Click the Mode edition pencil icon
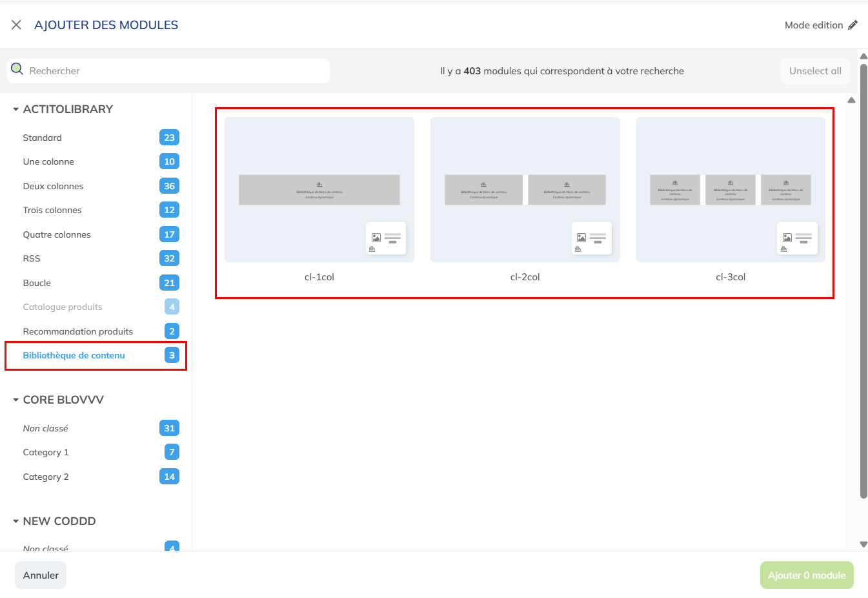 [853, 25]
